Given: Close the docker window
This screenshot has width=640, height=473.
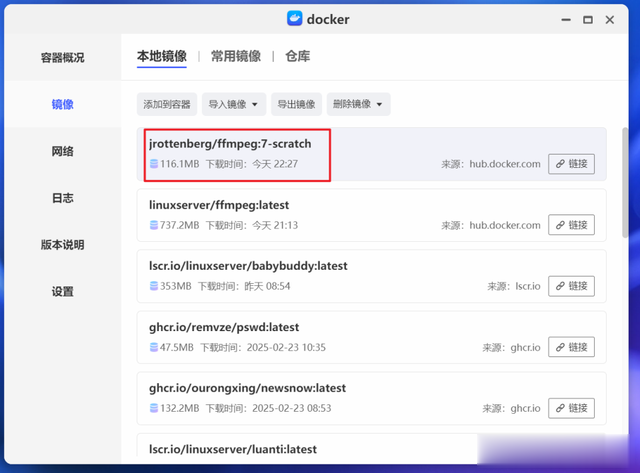Looking at the screenshot, I should (610, 20).
